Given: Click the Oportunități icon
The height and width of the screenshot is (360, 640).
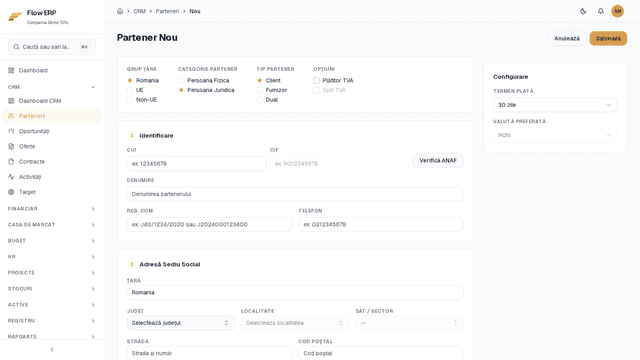Looking at the screenshot, I should click(11, 131).
